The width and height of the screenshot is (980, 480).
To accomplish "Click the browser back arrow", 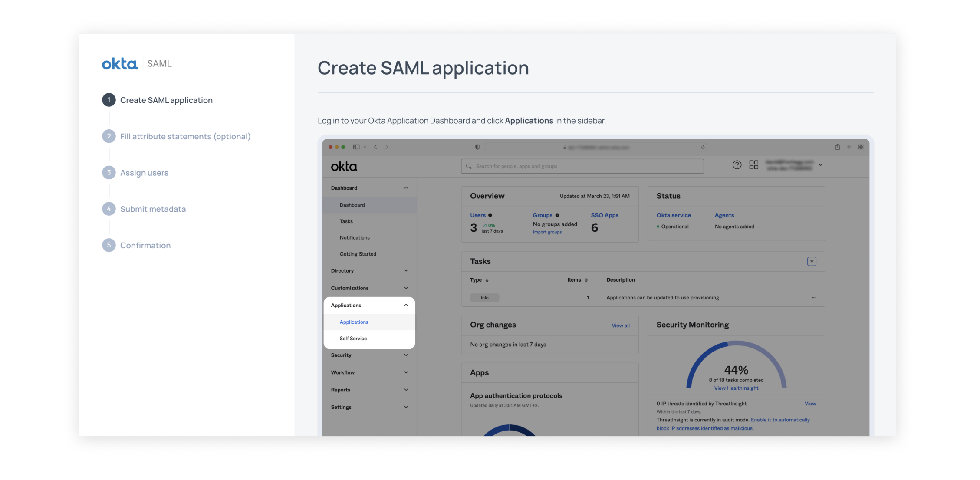I will click(375, 147).
